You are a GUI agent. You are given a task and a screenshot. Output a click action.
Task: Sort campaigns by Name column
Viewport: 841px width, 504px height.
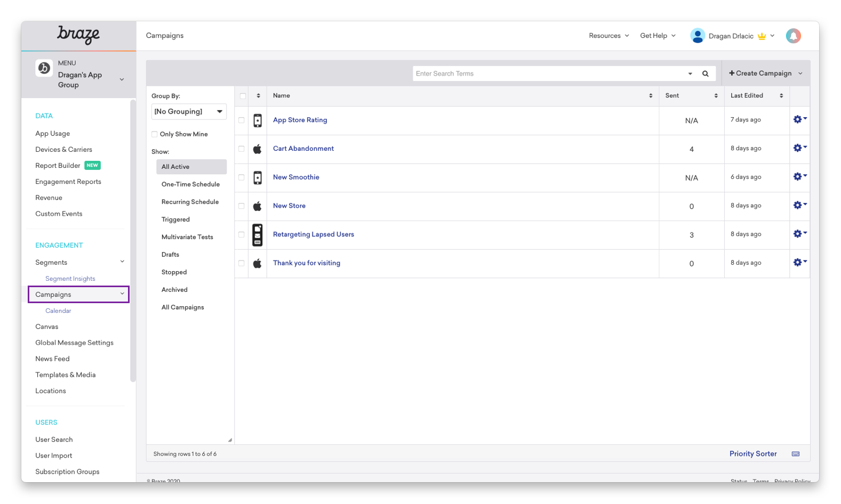651,96
